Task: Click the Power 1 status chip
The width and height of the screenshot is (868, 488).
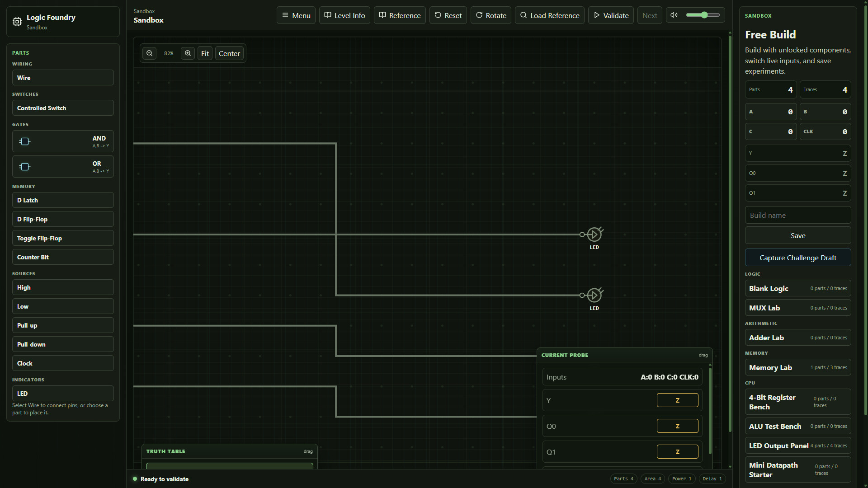Action: tap(682, 479)
